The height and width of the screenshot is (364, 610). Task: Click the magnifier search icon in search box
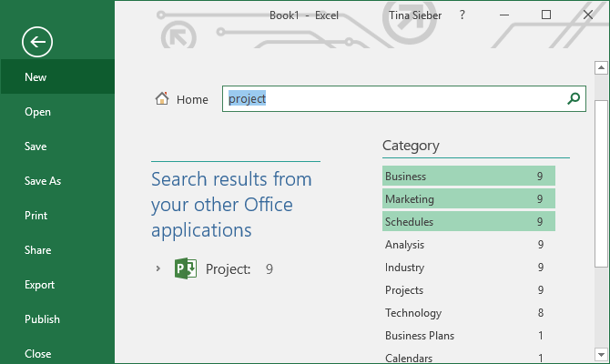point(574,98)
